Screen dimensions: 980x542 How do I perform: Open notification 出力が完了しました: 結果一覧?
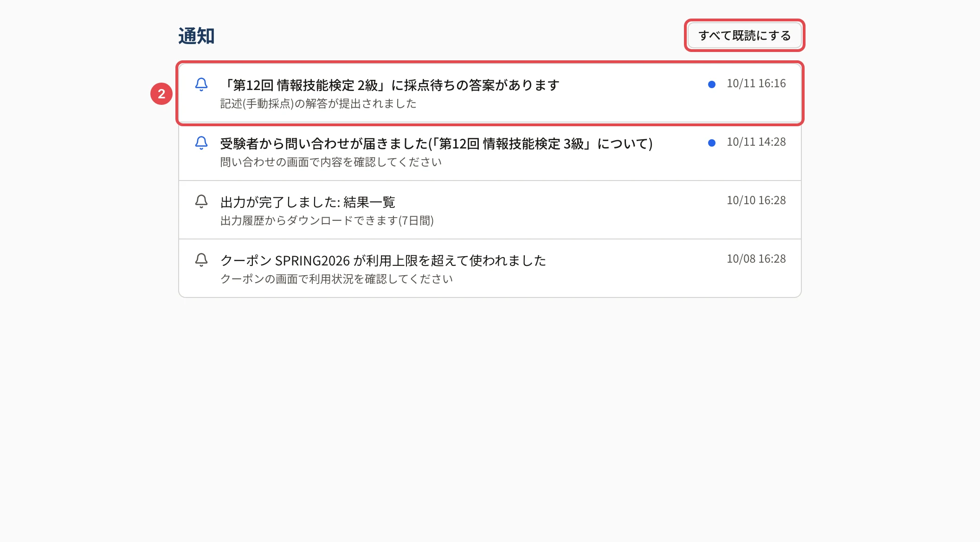pyautogui.click(x=490, y=210)
